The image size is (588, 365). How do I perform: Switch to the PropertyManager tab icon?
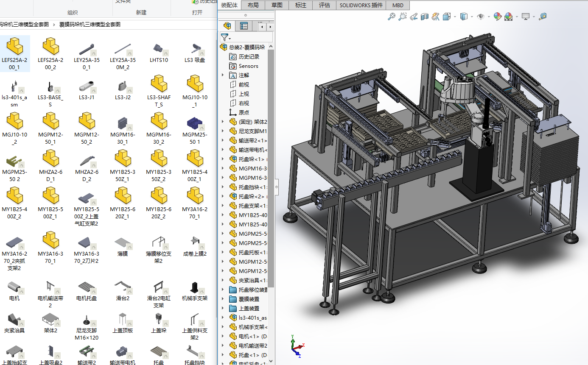click(x=244, y=26)
